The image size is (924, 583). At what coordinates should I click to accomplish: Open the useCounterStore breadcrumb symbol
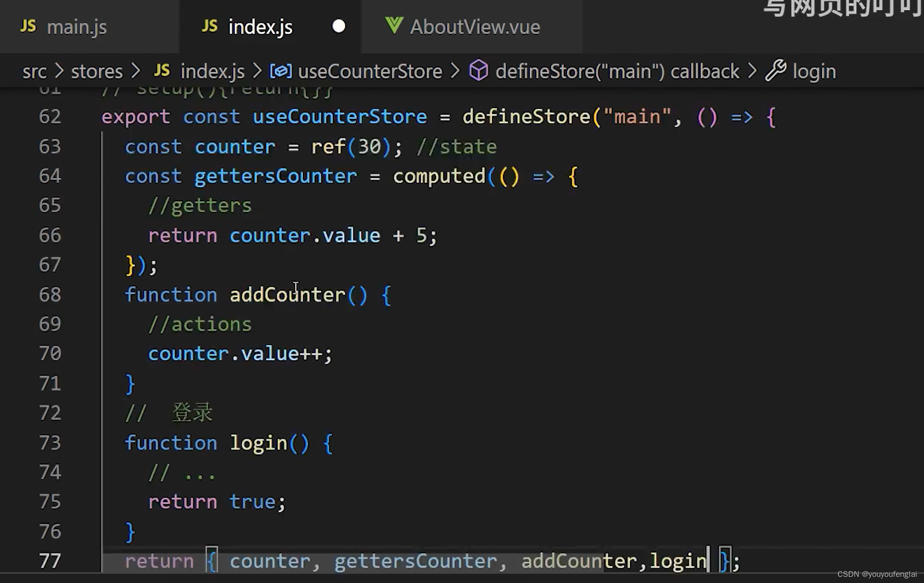pos(370,72)
